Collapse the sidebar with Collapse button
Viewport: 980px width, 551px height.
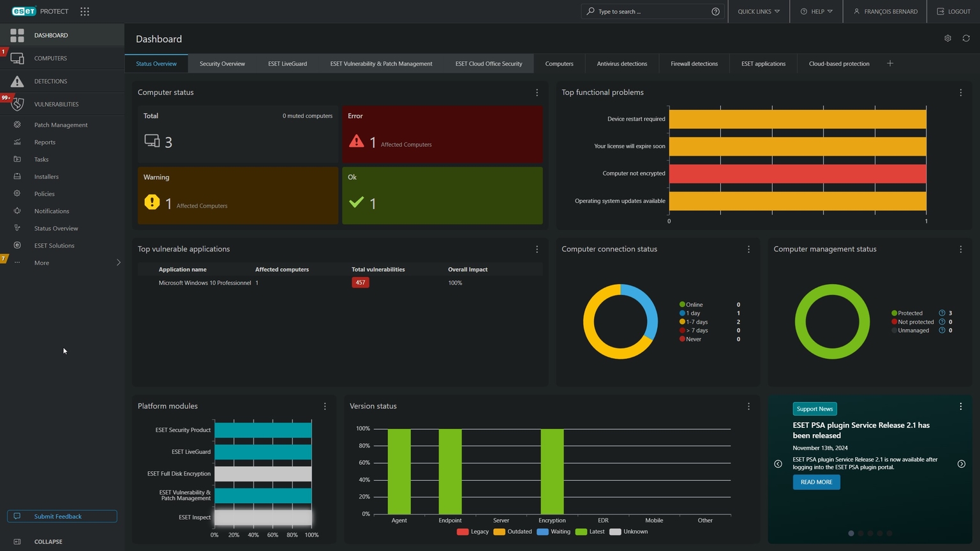coord(48,541)
